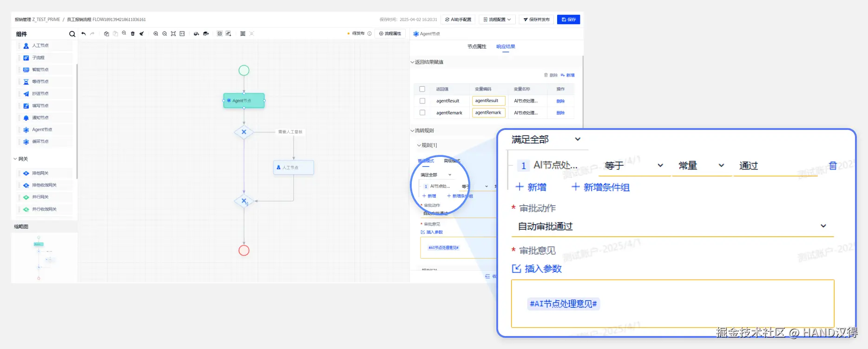868x349 pixels.
Task: Click the trash delete icon in toolbar
Action: point(132,33)
